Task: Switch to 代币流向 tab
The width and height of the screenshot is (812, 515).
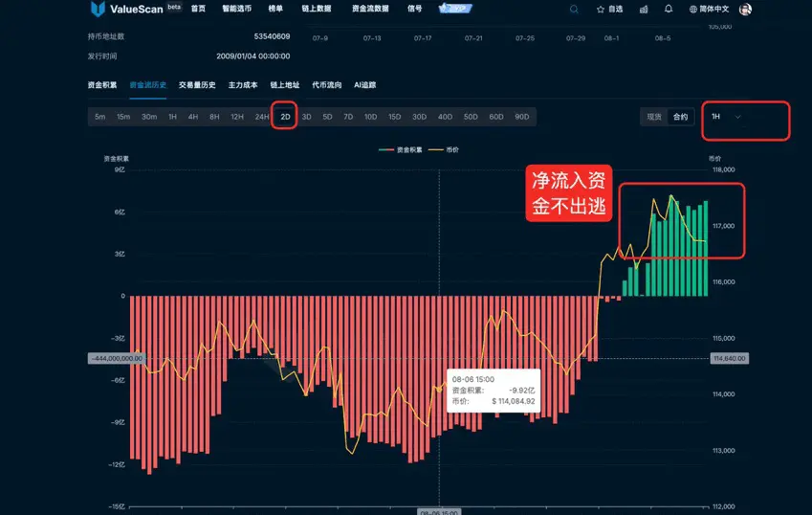Action: [327, 85]
